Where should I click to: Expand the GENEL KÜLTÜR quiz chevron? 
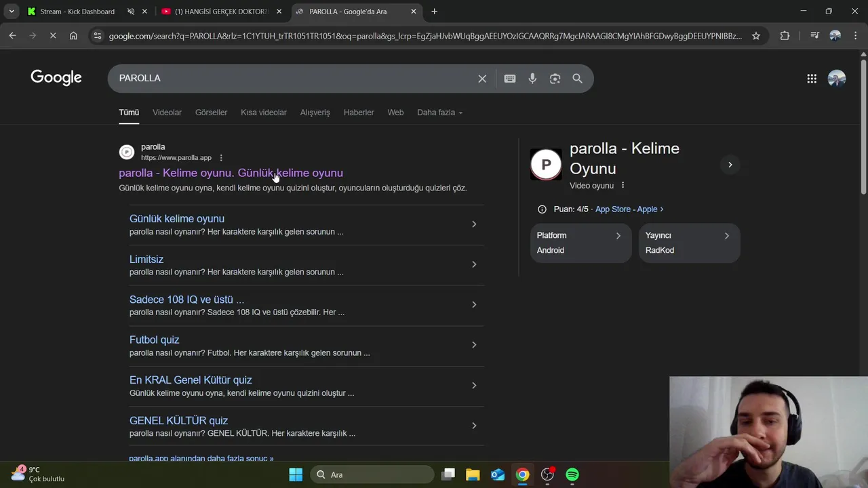click(x=474, y=426)
